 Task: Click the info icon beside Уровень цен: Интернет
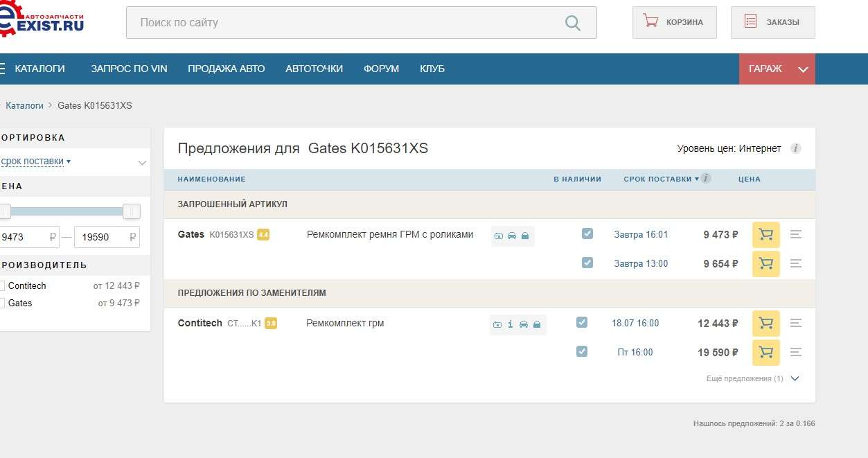tap(796, 148)
